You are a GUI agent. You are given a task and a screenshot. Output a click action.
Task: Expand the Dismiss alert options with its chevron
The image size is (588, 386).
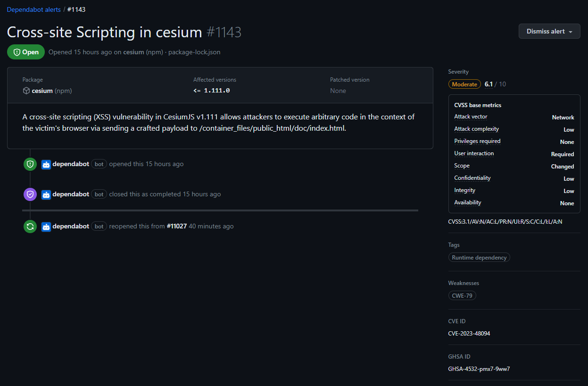(x=571, y=31)
